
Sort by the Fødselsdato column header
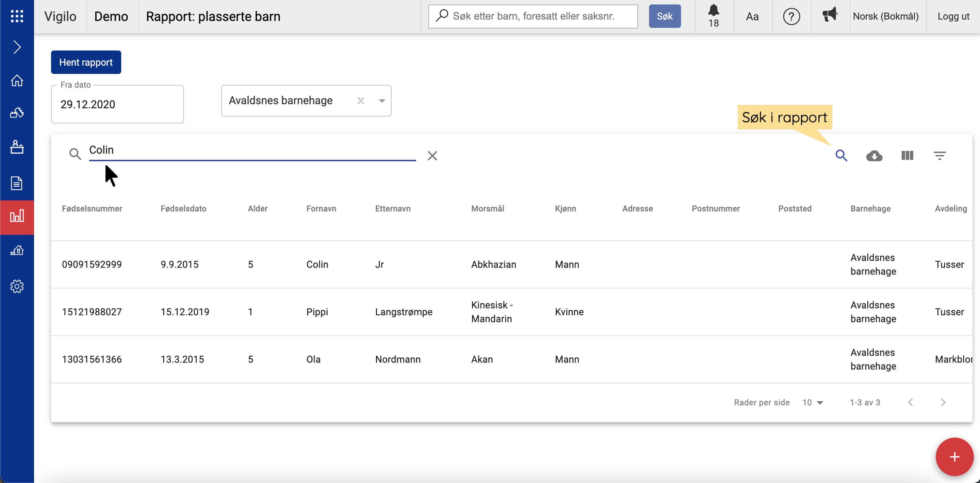[x=183, y=208]
